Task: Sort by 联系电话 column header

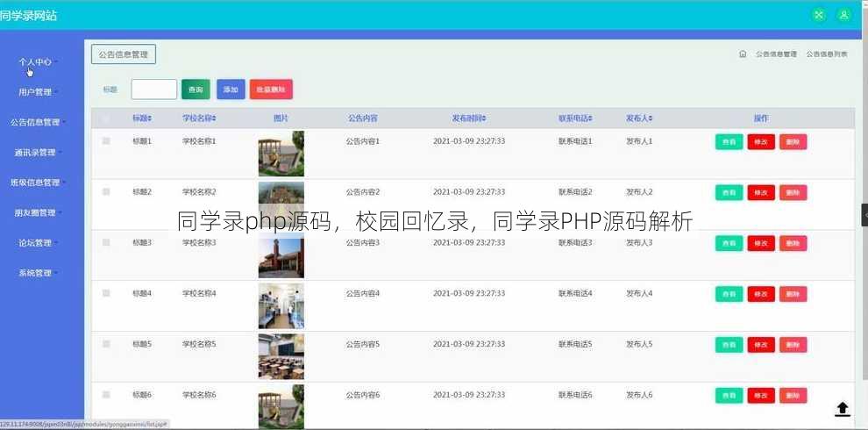Action: coord(576,118)
